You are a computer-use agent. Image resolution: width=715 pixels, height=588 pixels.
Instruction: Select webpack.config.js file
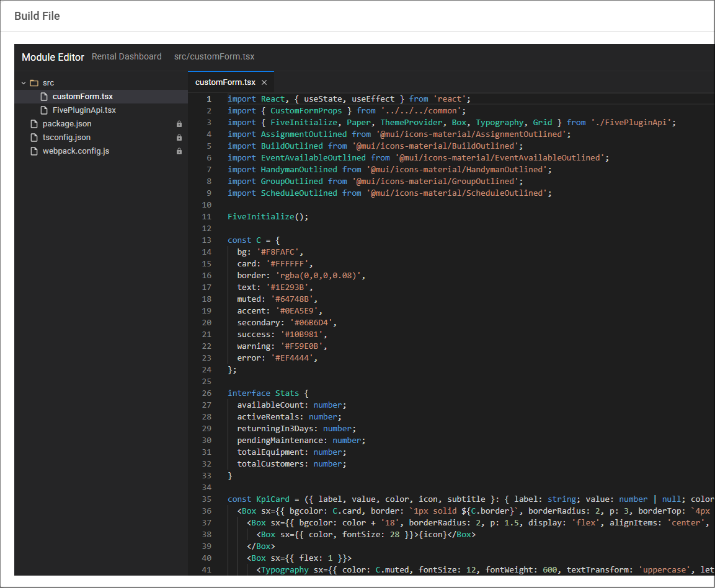(x=101, y=151)
